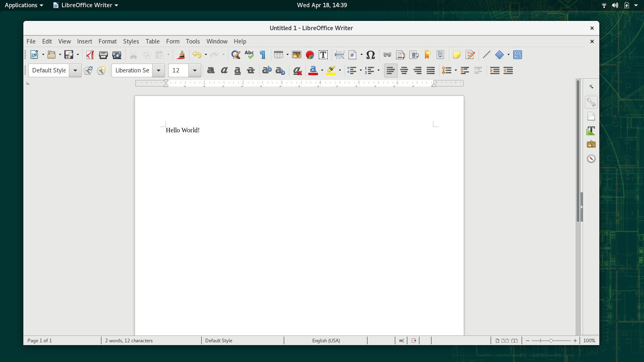Click the Clear Direct Formatting icon

(297, 71)
